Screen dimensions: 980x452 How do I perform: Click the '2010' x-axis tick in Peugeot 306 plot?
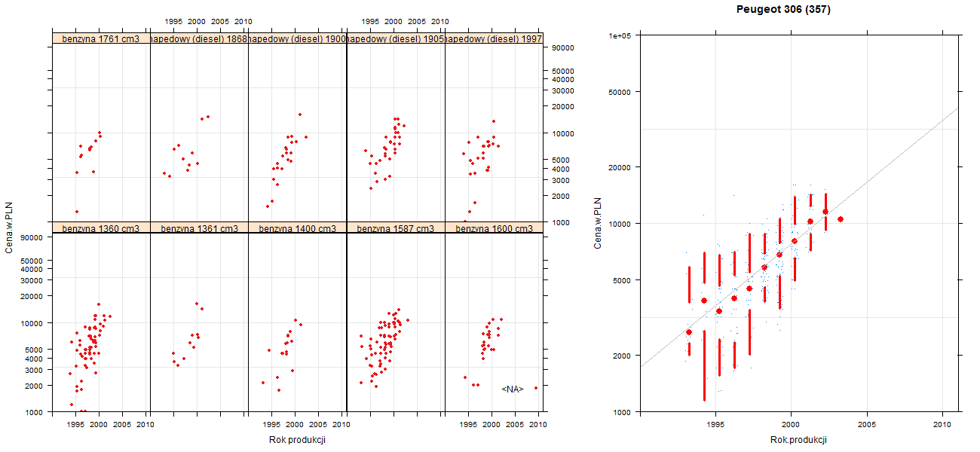tap(943, 425)
